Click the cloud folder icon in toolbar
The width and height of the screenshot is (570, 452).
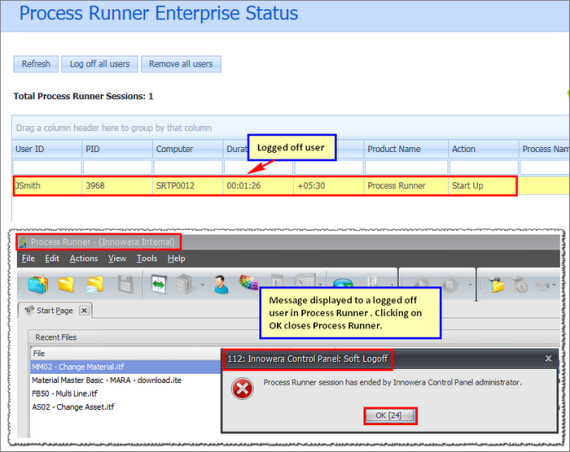click(95, 285)
